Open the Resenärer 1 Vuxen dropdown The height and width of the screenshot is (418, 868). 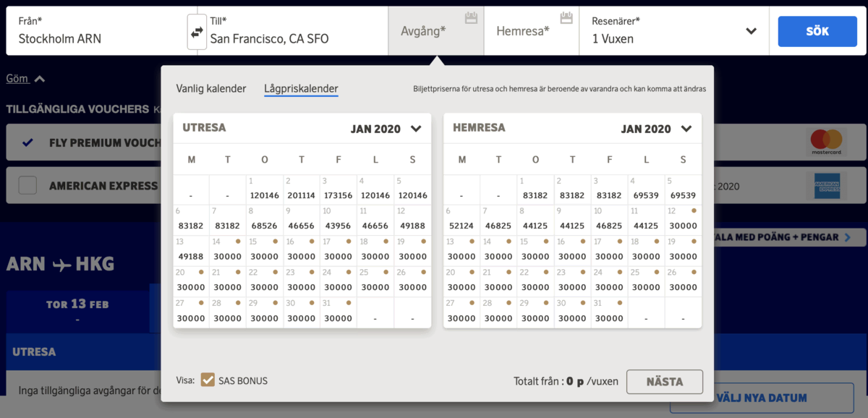point(674,31)
